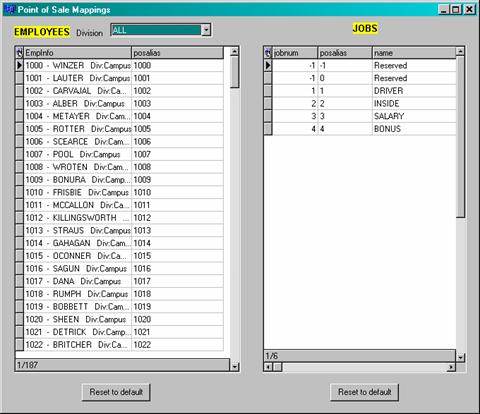Open the Division dropdown arrow
Viewport: 480px width, 414px height.
(206, 30)
